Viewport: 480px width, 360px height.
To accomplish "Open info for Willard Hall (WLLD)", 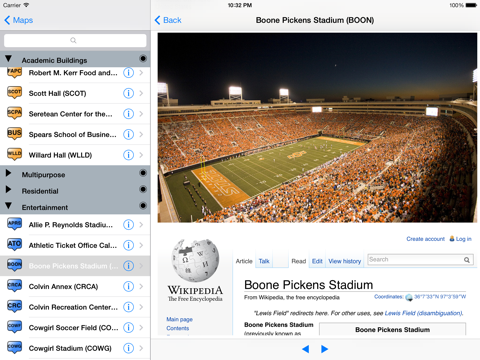I will [128, 155].
